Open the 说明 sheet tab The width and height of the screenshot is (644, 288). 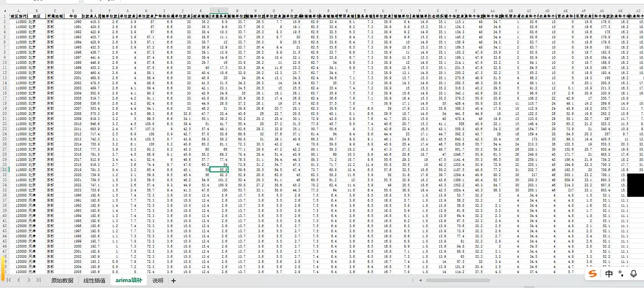[157, 281]
